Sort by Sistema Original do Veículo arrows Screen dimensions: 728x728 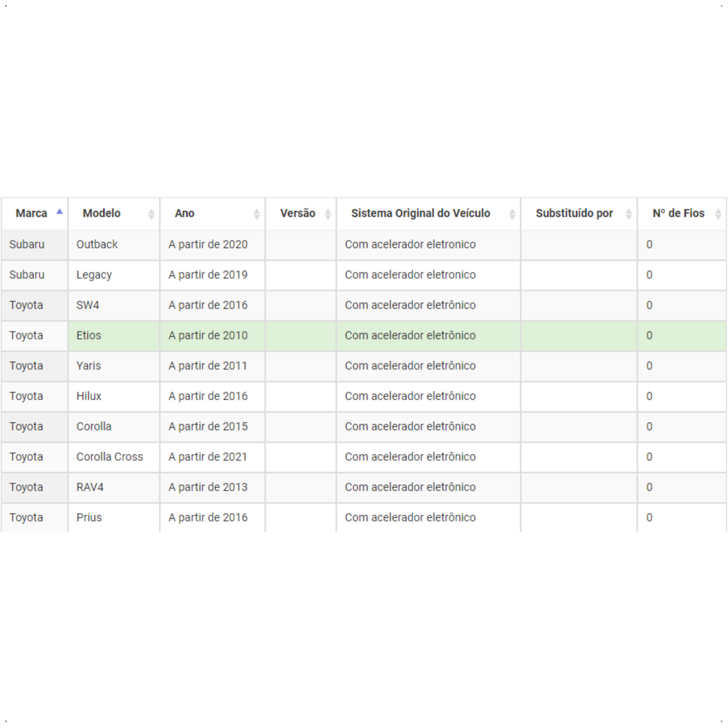[x=512, y=214]
